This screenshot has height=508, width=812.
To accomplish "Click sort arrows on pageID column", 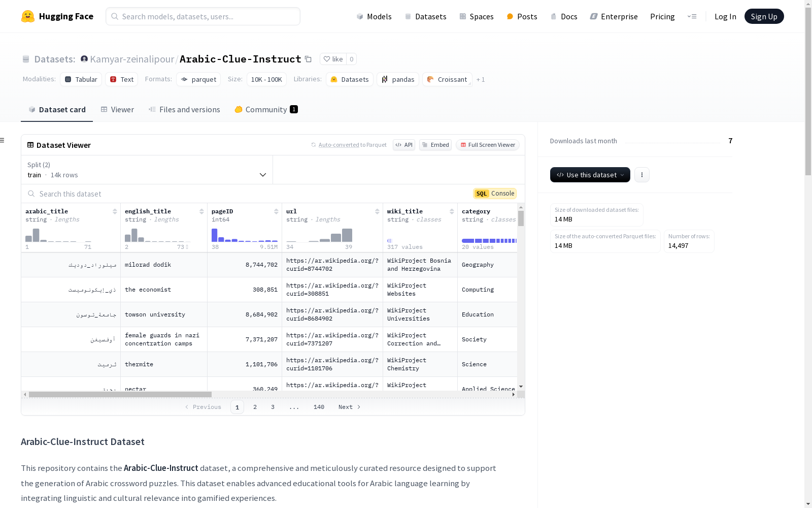I will tap(276, 211).
